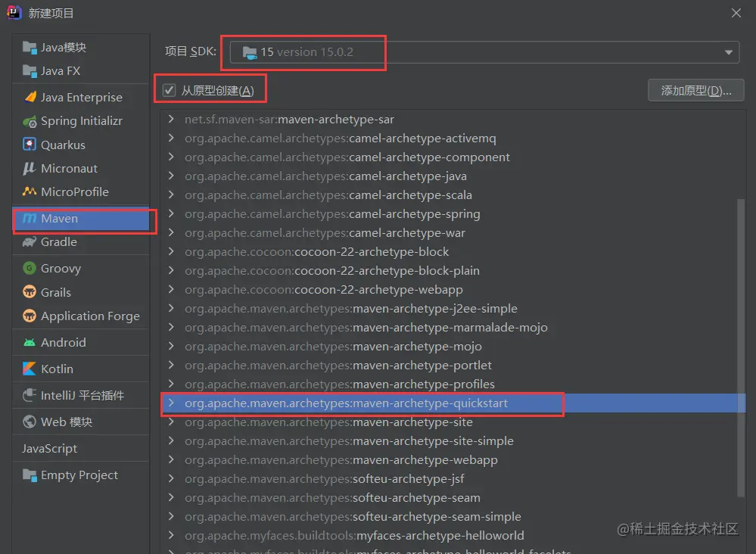Select cocoon-22-archetype-block-plain archetype

(453, 270)
